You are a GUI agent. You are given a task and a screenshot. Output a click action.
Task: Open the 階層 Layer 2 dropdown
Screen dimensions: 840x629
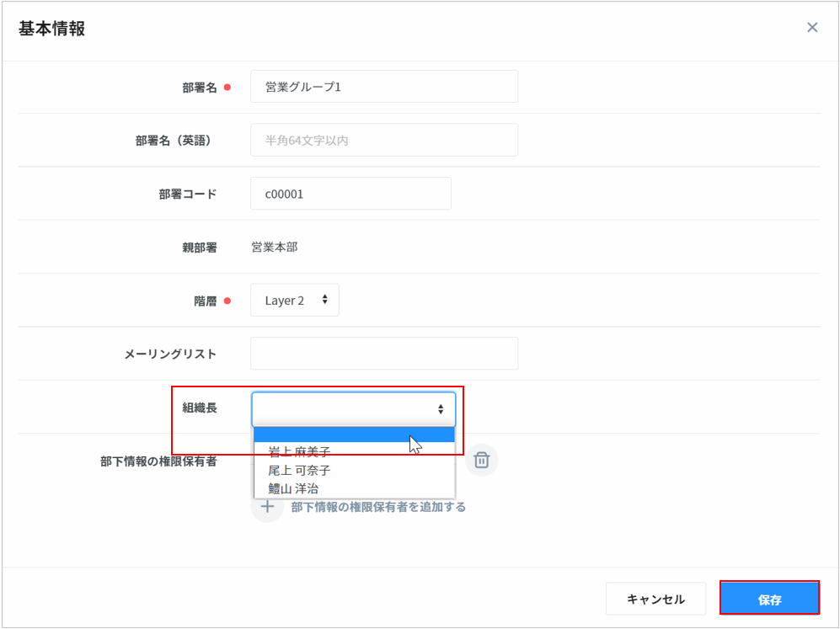pyautogui.click(x=294, y=300)
